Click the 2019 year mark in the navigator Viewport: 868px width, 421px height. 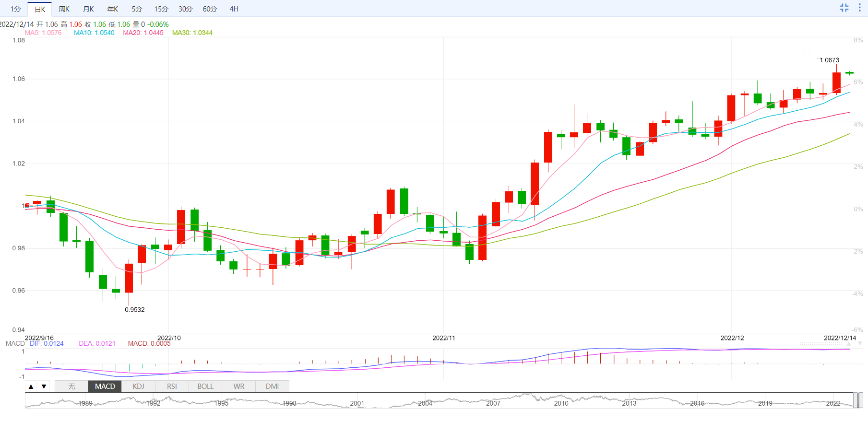(765, 403)
